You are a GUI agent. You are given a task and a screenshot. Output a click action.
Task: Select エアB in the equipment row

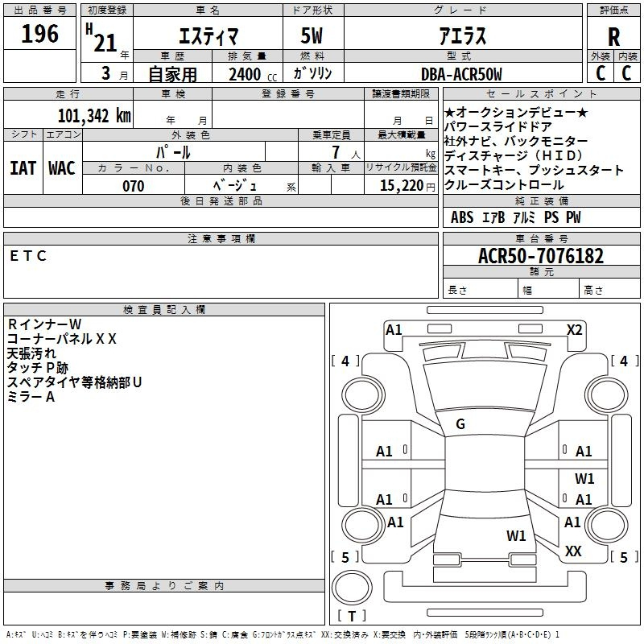[493, 217]
